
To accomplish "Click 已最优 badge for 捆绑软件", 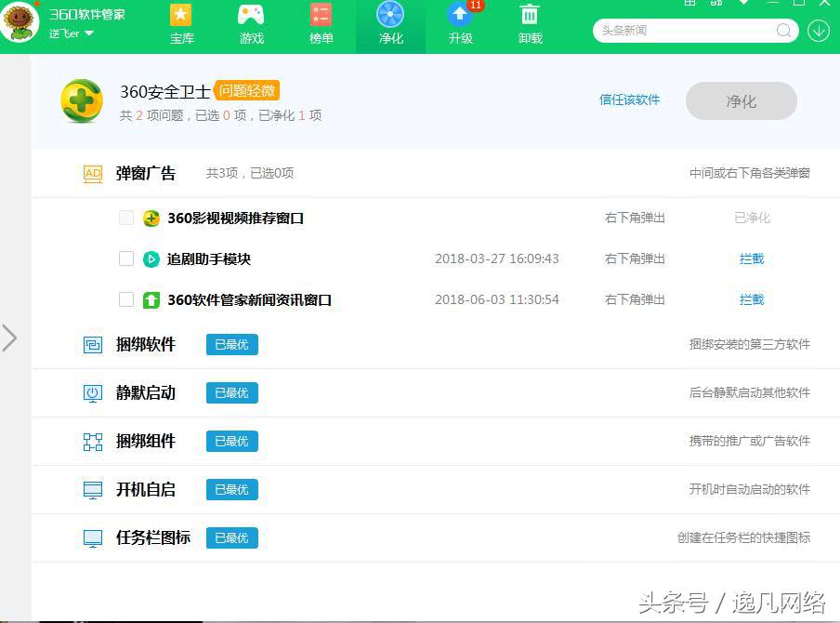I will point(232,345).
